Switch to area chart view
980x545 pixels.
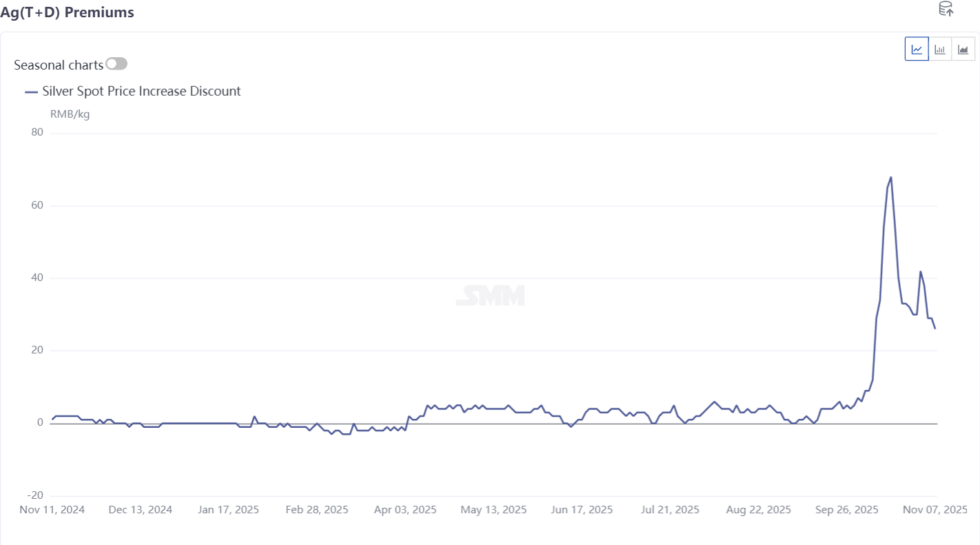coord(963,49)
